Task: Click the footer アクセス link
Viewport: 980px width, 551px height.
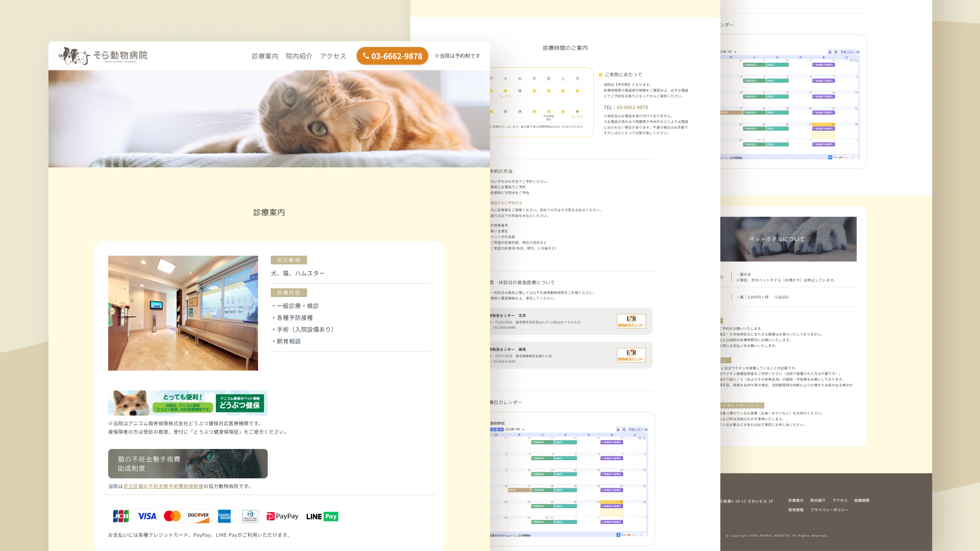Action: coord(840,500)
